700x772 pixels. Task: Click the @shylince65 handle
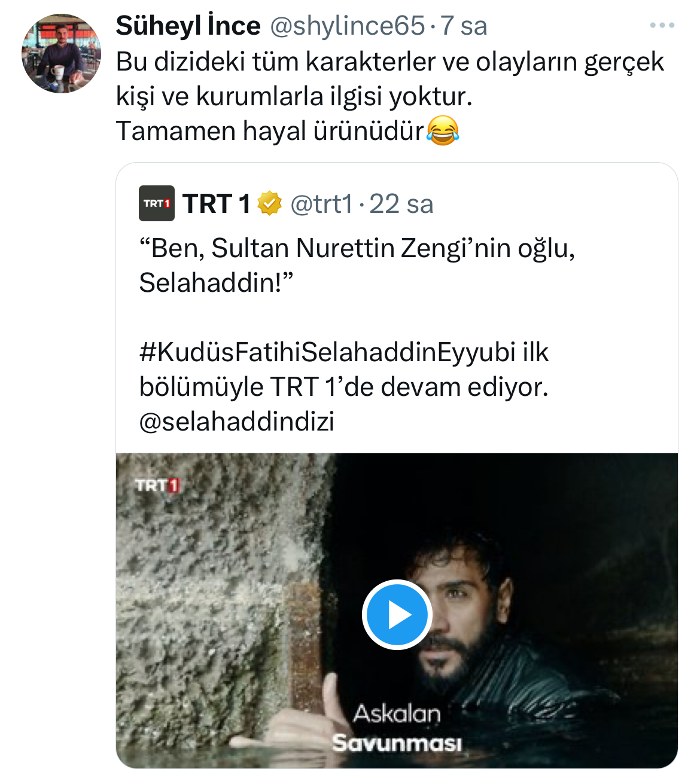347,26
